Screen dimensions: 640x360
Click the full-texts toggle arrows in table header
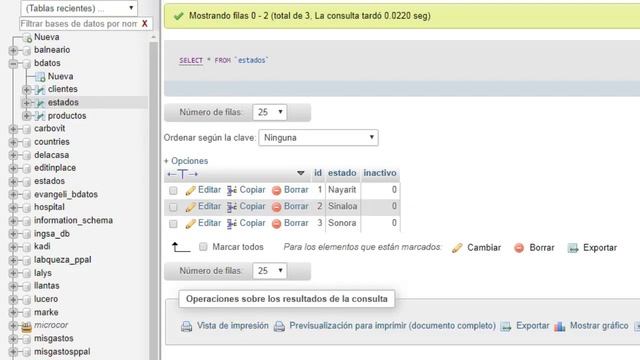coord(182,174)
